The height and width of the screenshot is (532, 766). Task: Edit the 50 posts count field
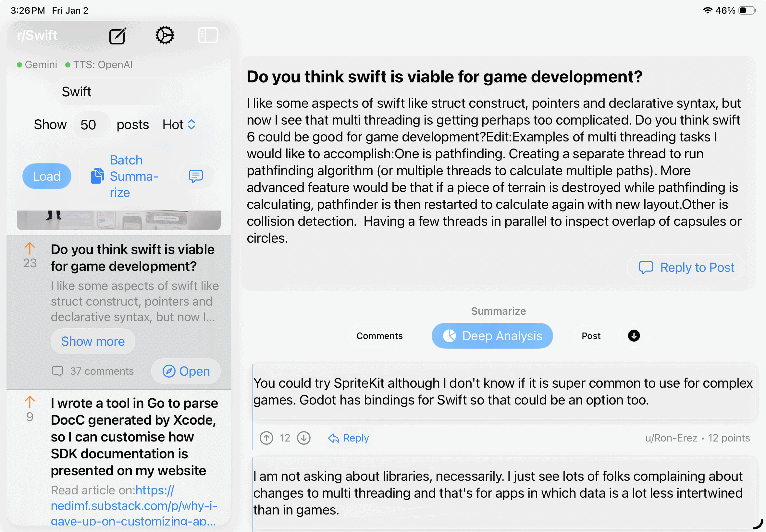tap(89, 125)
